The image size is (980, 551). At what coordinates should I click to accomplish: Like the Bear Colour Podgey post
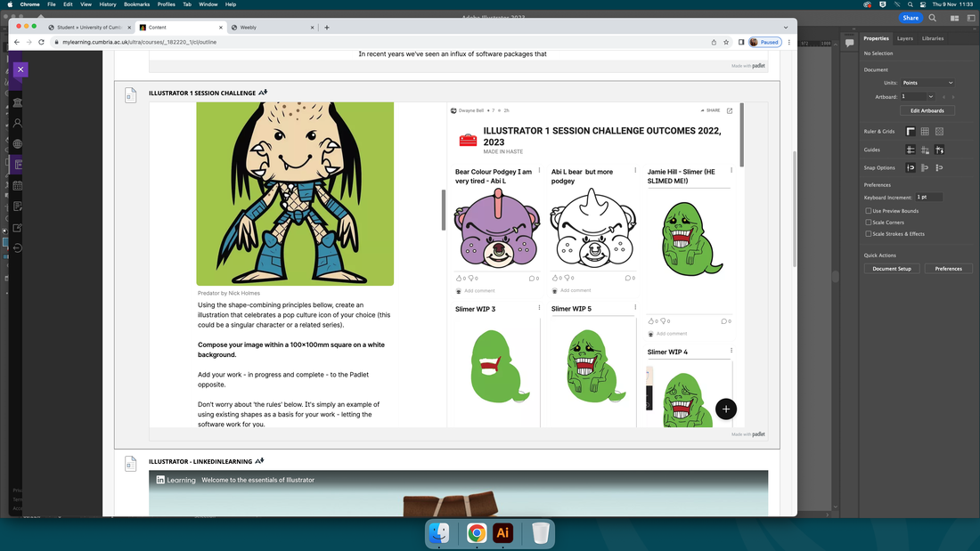click(459, 278)
